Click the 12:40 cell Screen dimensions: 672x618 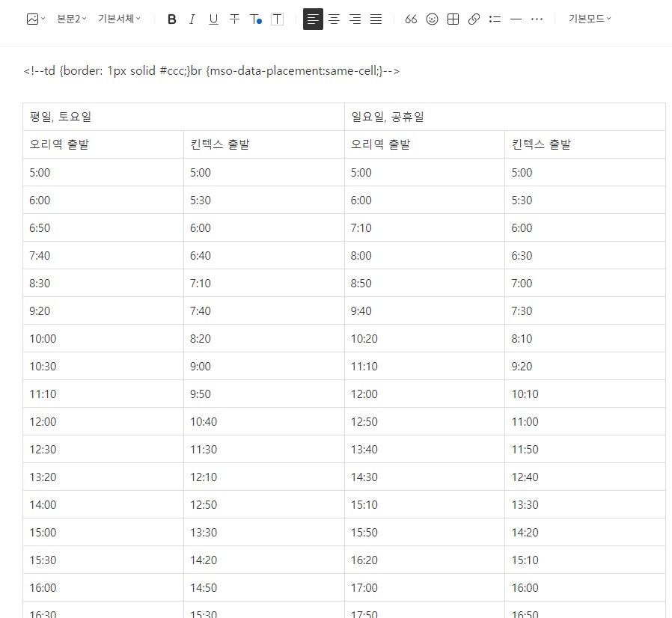coord(585,477)
